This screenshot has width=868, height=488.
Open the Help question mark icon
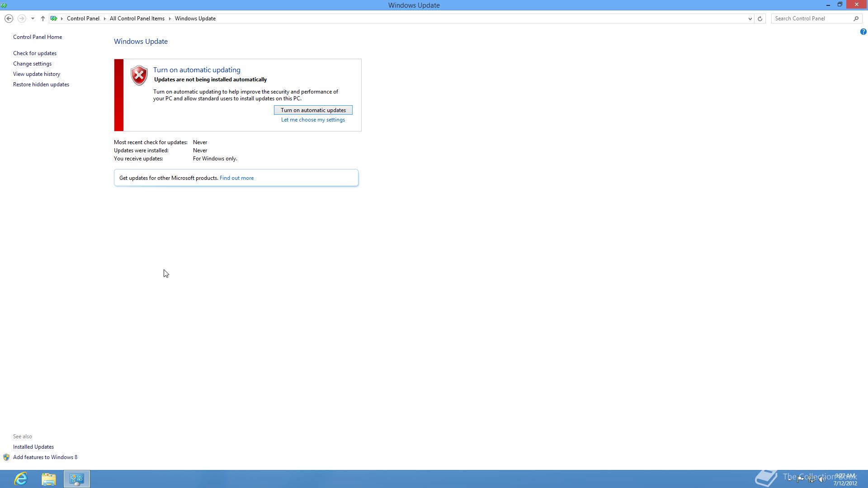(863, 32)
